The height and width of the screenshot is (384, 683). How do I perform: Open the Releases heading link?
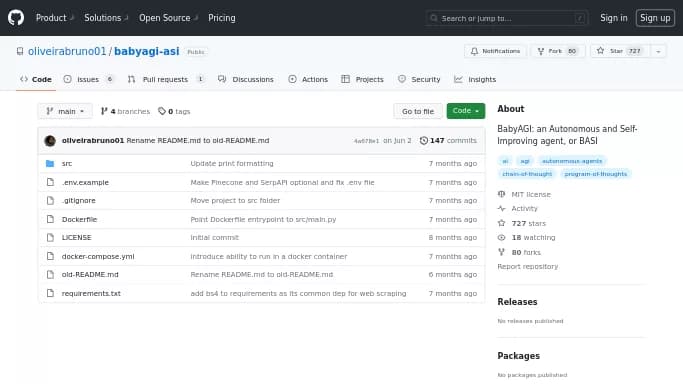(517, 302)
